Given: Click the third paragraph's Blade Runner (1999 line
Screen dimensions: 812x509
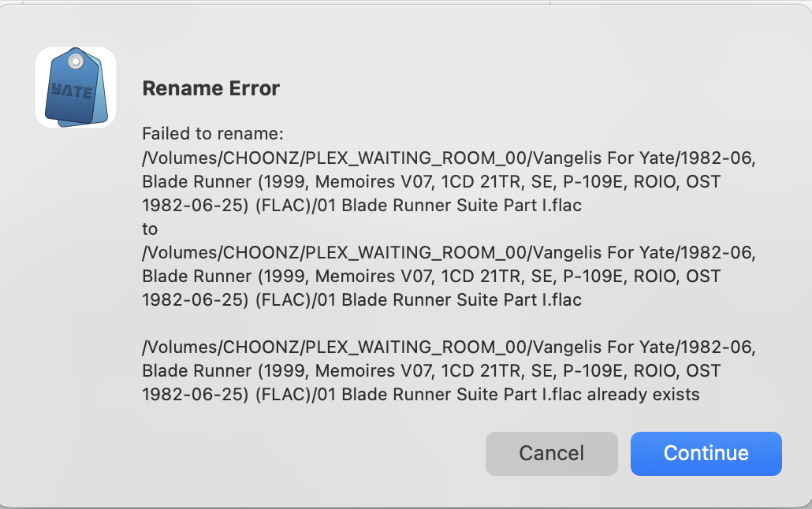Looking at the screenshot, I should (431, 370).
